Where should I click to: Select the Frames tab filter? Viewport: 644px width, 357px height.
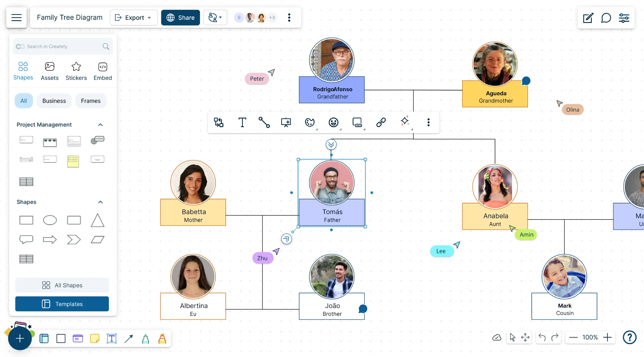point(91,101)
